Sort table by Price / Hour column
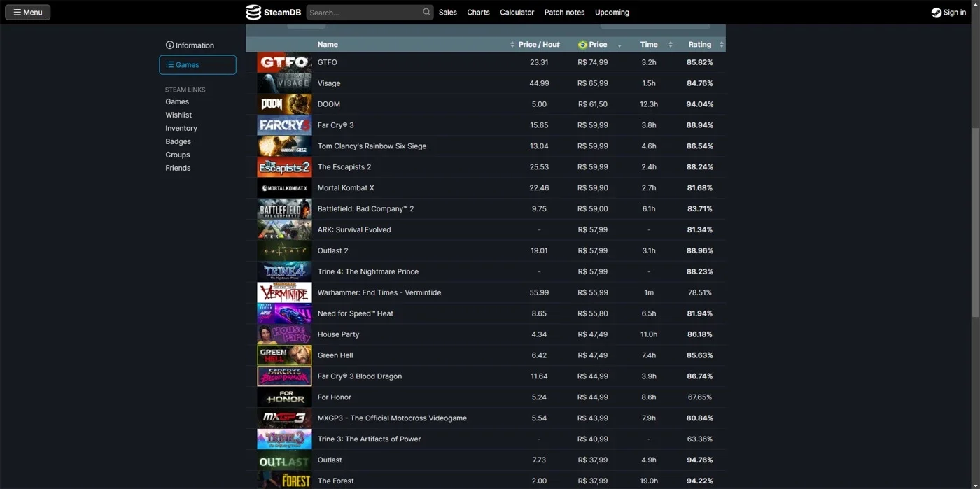This screenshot has width=980, height=489. [539, 45]
